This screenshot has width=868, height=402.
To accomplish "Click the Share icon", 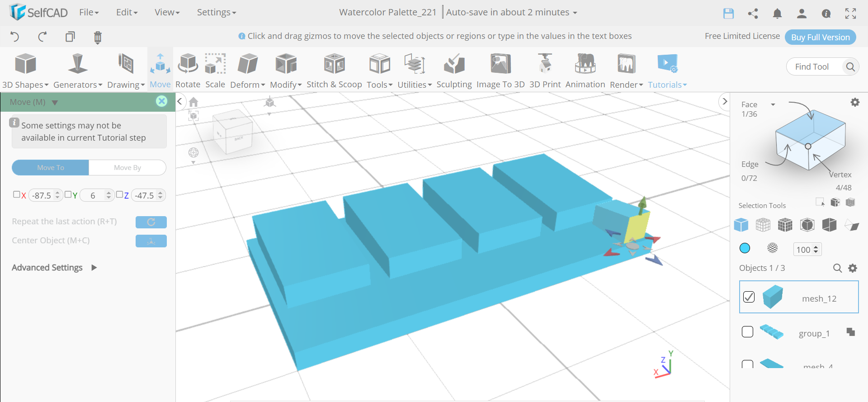I will point(753,14).
